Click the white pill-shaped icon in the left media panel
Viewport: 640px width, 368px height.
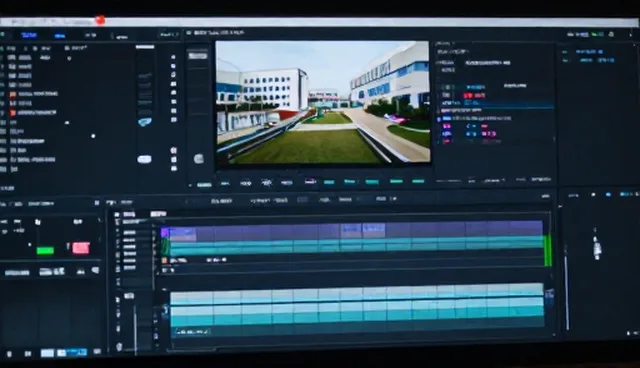coord(144,159)
